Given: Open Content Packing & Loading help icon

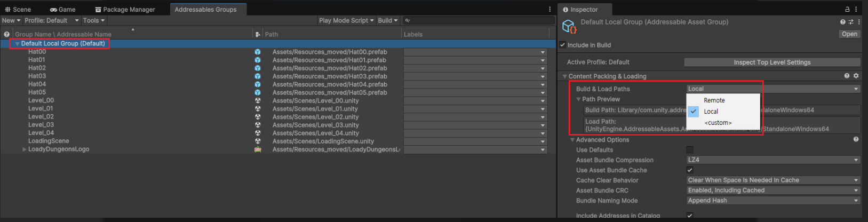Looking at the screenshot, I should click(x=847, y=76).
